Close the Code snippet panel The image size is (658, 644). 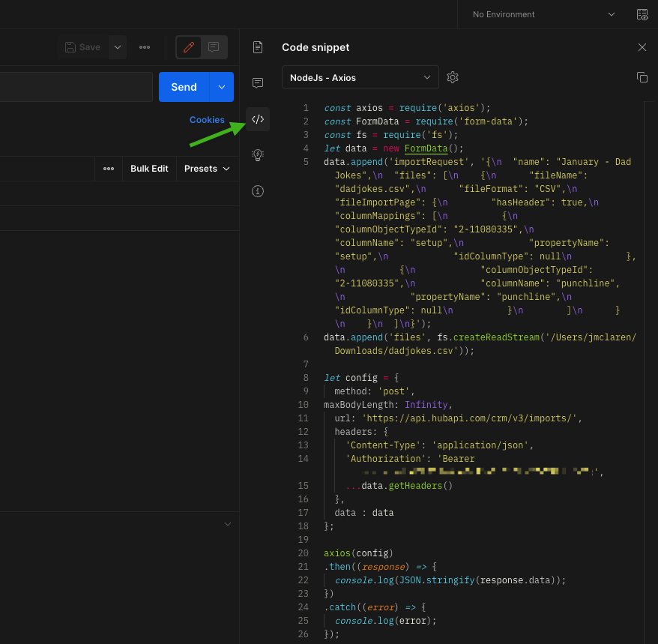pos(642,46)
